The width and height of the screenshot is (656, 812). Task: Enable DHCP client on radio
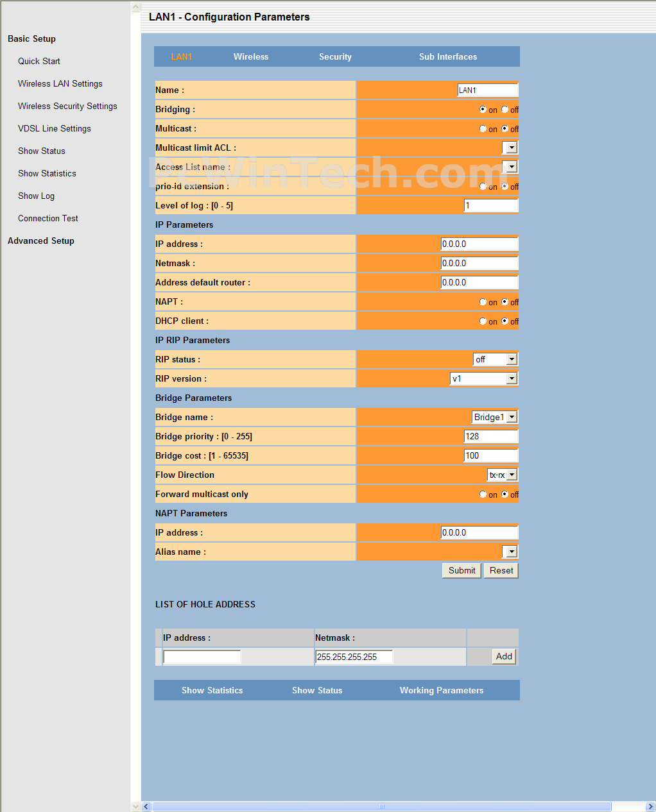tap(483, 321)
